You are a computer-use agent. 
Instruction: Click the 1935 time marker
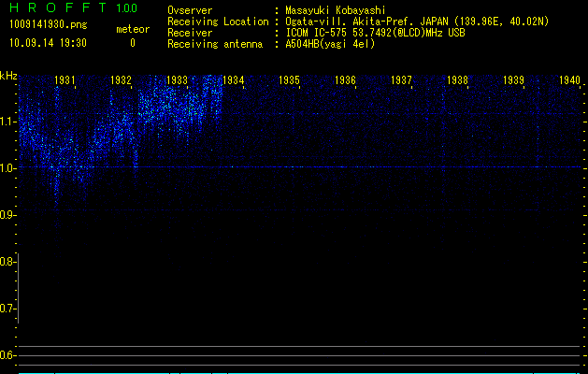coord(289,79)
